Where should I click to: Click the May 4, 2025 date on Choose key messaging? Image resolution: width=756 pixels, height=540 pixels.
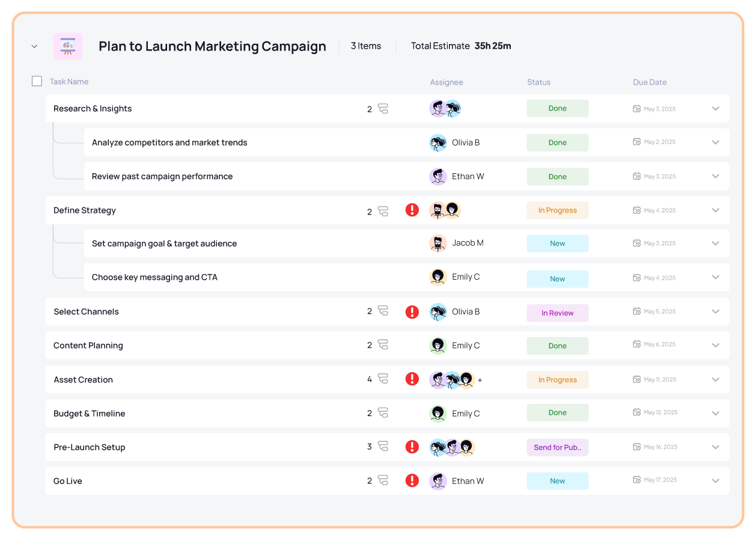click(660, 278)
